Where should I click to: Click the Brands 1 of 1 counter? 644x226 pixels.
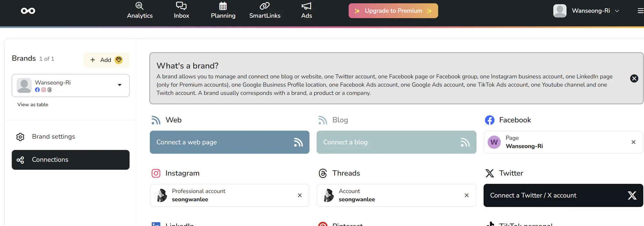[x=47, y=59]
